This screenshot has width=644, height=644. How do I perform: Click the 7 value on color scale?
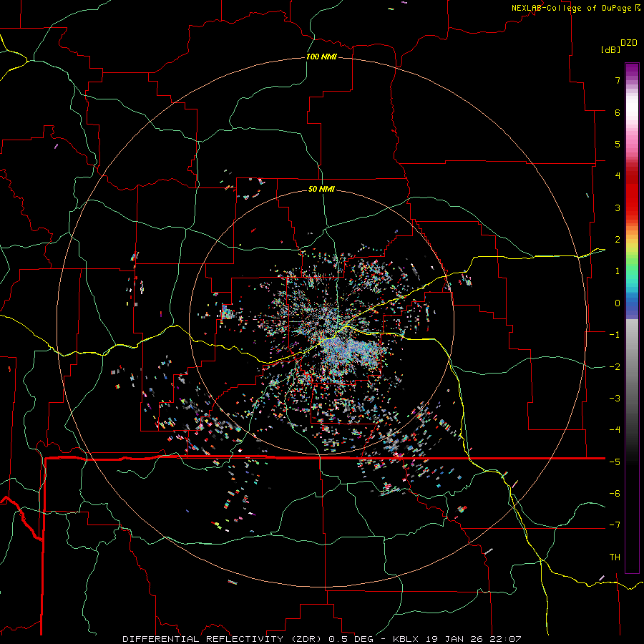coord(618,80)
